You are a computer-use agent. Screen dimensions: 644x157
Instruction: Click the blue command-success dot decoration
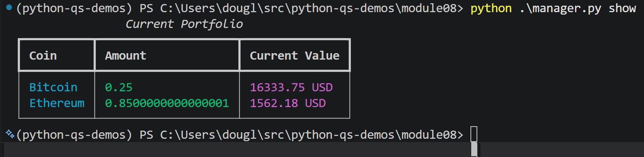pos(9,7)
